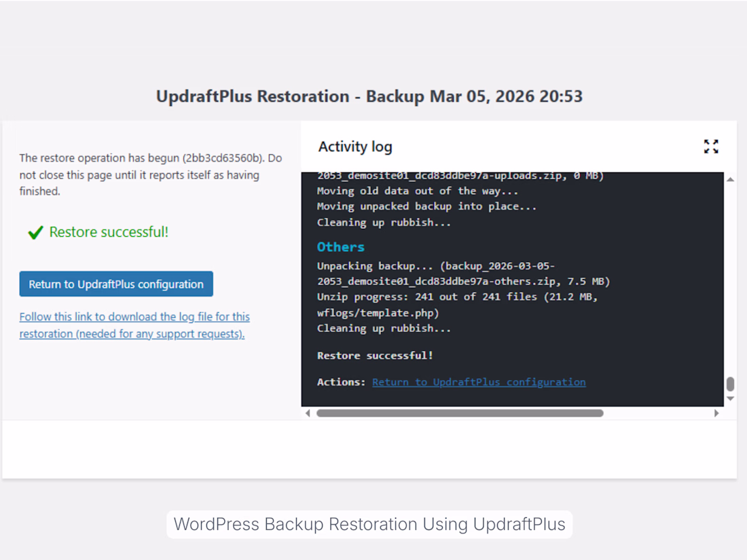Expand the Activity log to fullscreen
Image resolution: width=747 pixels, height=560 pixels.
click(x=711, y=146)
